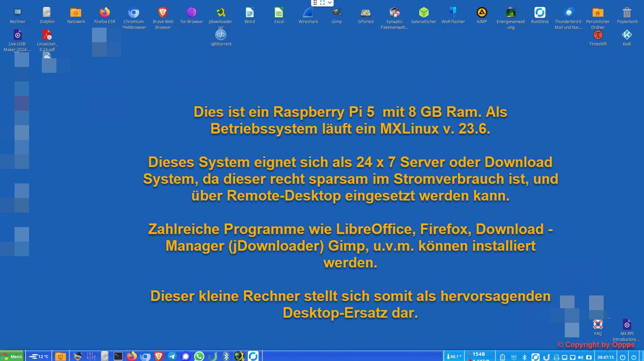Take a screenshot via camera tray icon
This screenshot has height=361, width=644.
coord(589,357)
